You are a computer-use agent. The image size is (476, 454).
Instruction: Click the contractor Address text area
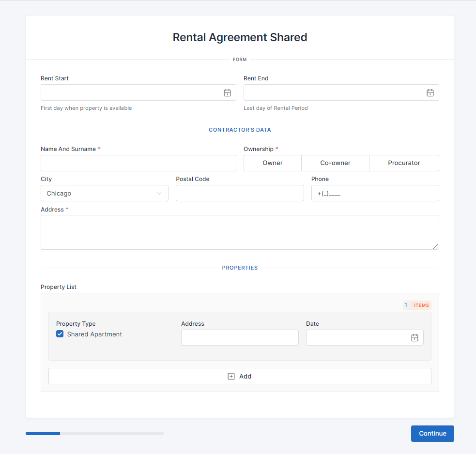[x=239, y=232]
